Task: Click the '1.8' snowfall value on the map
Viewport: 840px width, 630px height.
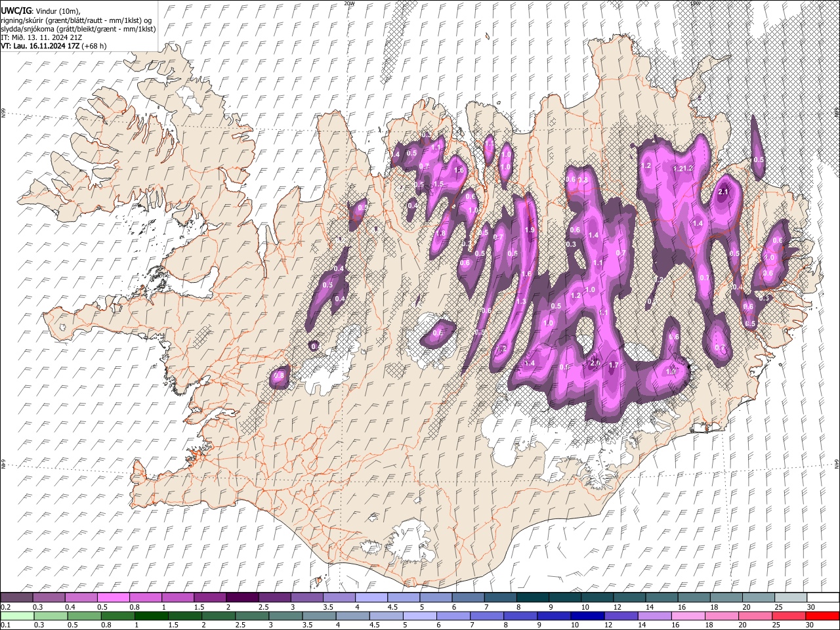Action: [441, 233]
